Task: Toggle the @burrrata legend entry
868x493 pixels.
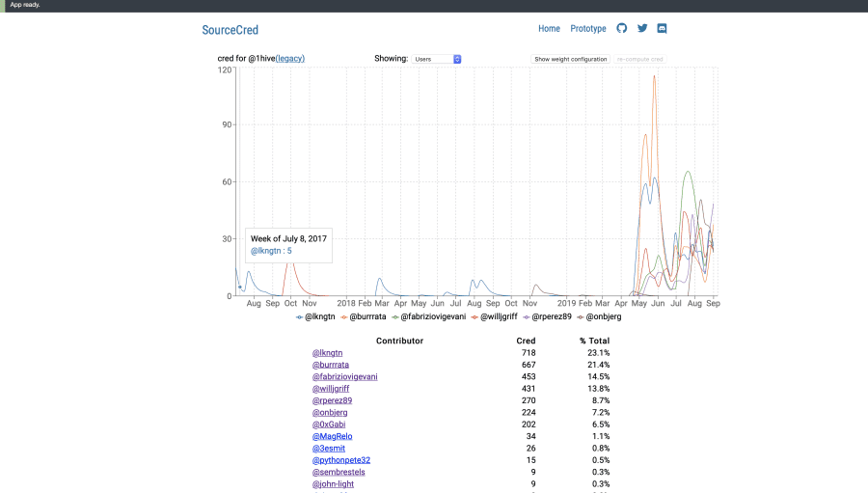Action: 364,316
